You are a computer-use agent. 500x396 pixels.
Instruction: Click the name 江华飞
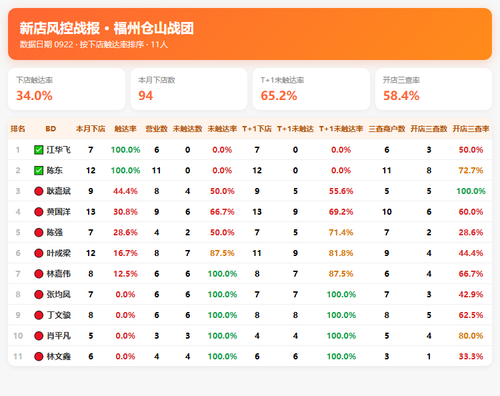click(x=59, y=150)
